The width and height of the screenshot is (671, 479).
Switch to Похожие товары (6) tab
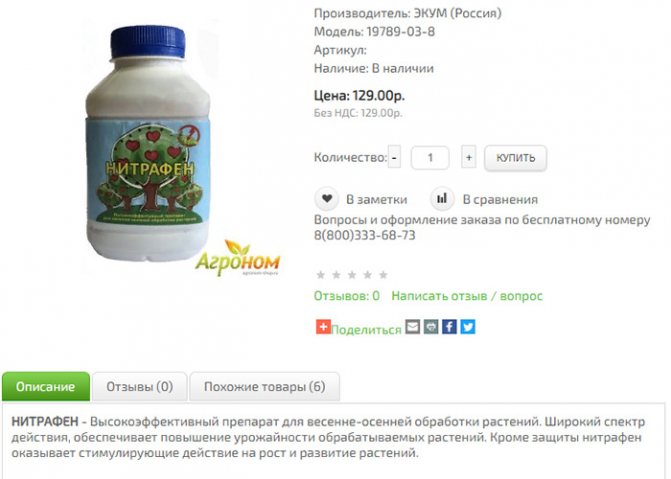point(264,387)
